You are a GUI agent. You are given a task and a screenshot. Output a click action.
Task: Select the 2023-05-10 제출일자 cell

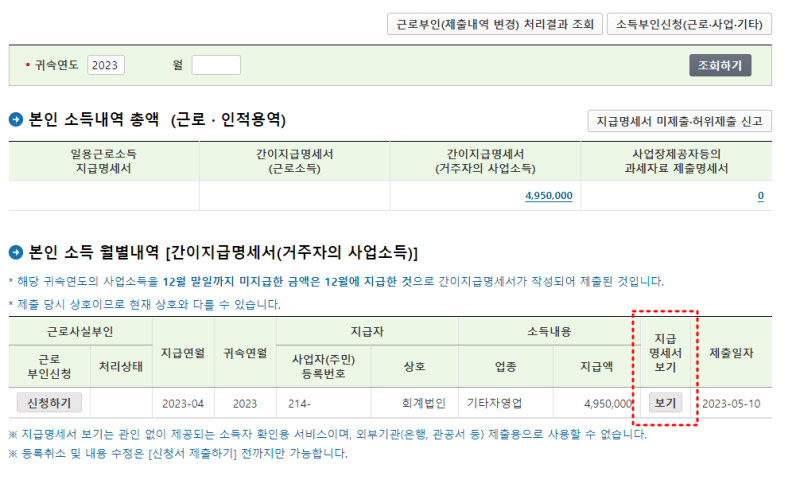[731, 403]
